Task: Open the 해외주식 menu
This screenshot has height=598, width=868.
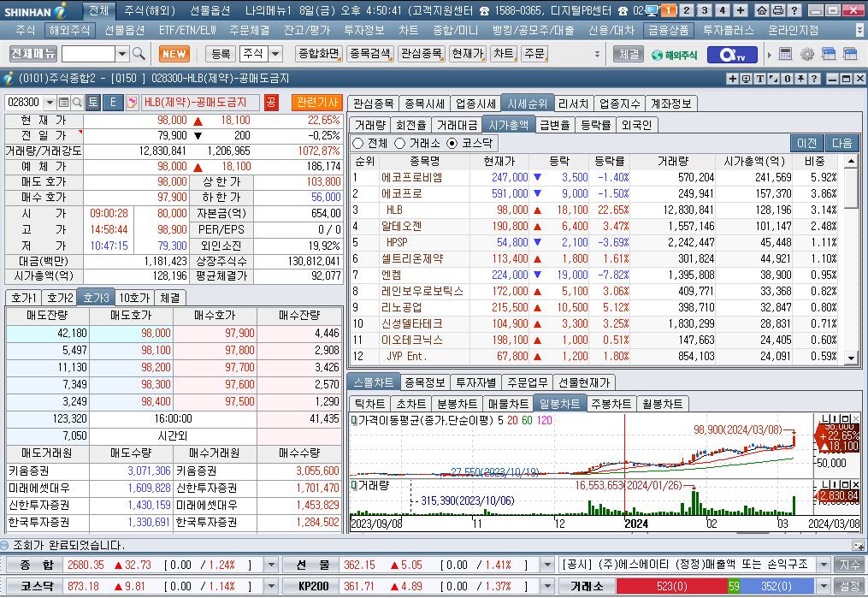Action: [x=69, y=31]
